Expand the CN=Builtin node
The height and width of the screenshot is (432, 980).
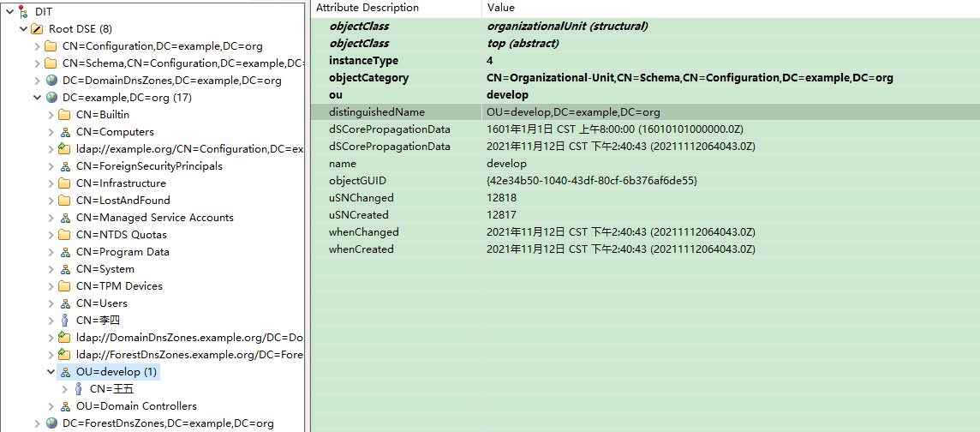pyautogui.click(x=50, y=115)
